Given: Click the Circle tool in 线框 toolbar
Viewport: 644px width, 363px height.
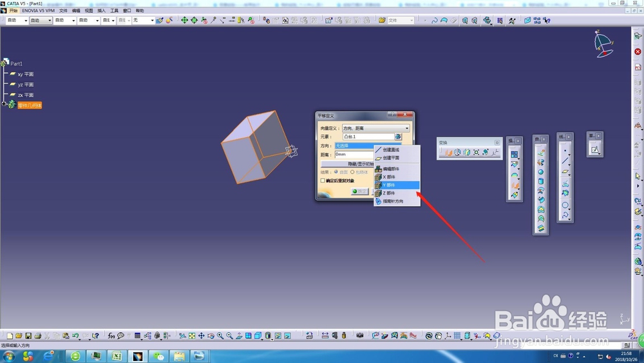Looking at the screenshot, I should (x=565, y=205).
